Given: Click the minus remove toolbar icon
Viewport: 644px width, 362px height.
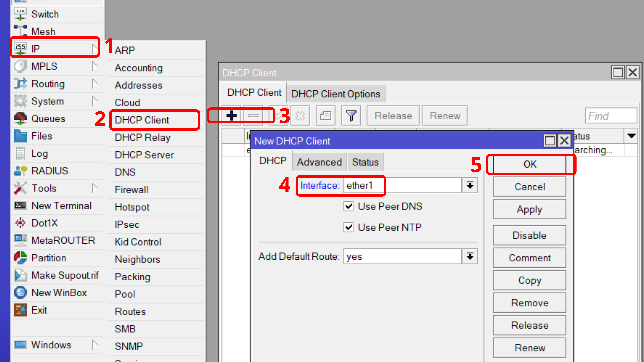Looking at the screenshot, I should 253,116.
